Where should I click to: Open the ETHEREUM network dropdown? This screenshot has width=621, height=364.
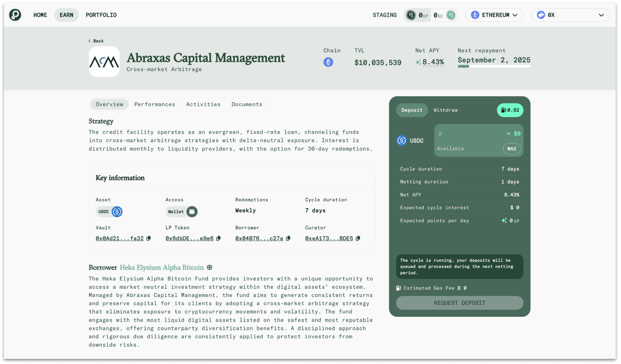coord(494,15)
